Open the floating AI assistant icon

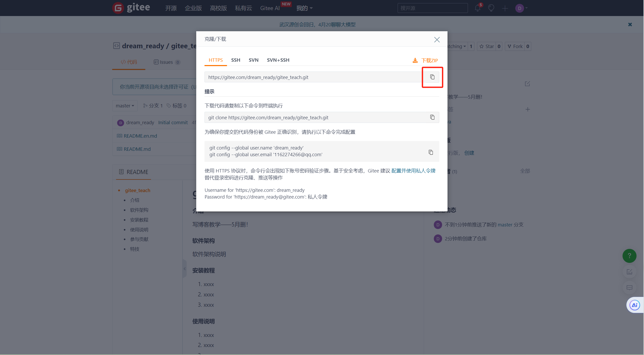coord(634,305)
